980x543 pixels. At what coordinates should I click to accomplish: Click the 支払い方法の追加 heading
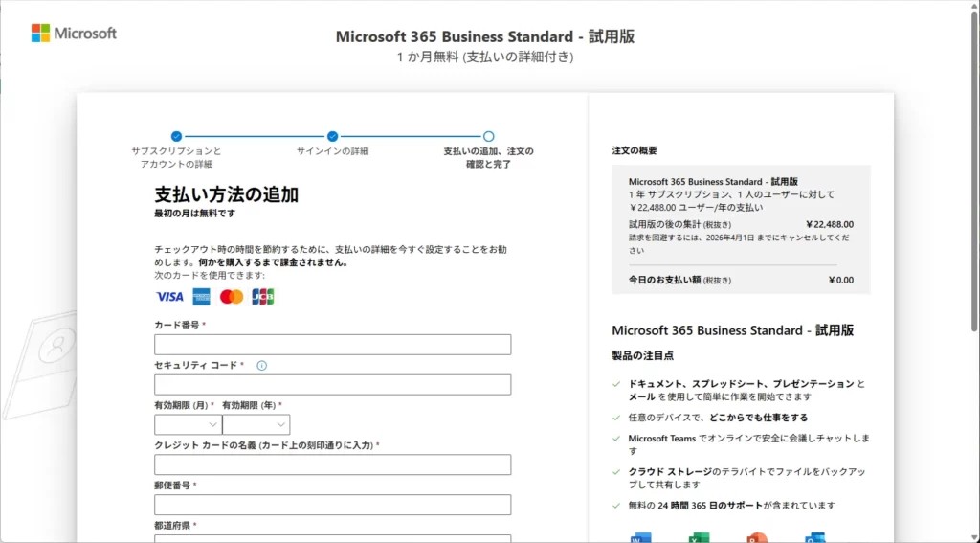[x=226, y=194]
